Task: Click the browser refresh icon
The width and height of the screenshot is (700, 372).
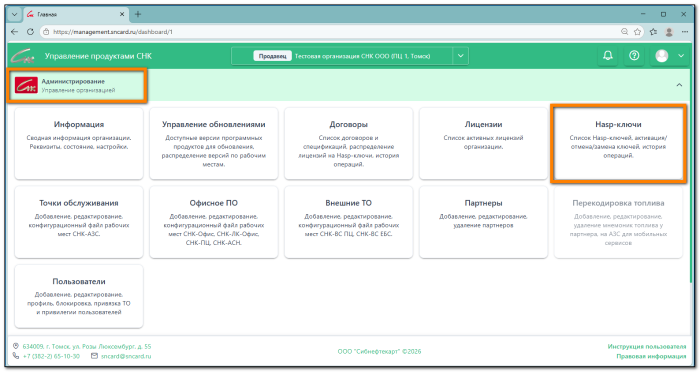Action: click(x=30, y=32)
